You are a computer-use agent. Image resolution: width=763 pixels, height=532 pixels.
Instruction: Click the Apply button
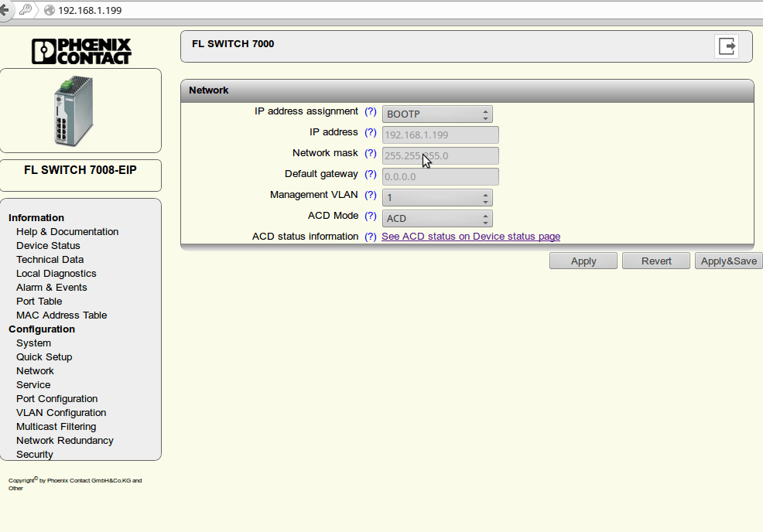583,261
